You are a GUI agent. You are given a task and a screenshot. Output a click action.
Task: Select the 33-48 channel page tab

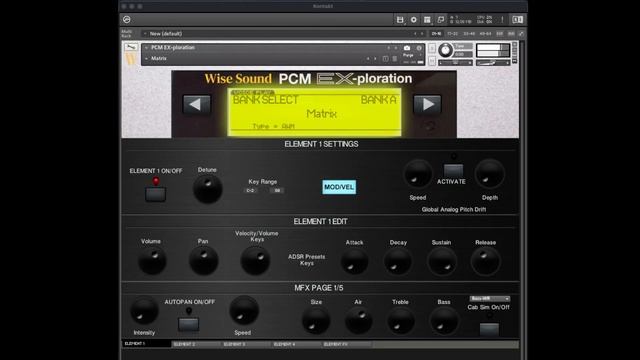[x=469, y=33]
